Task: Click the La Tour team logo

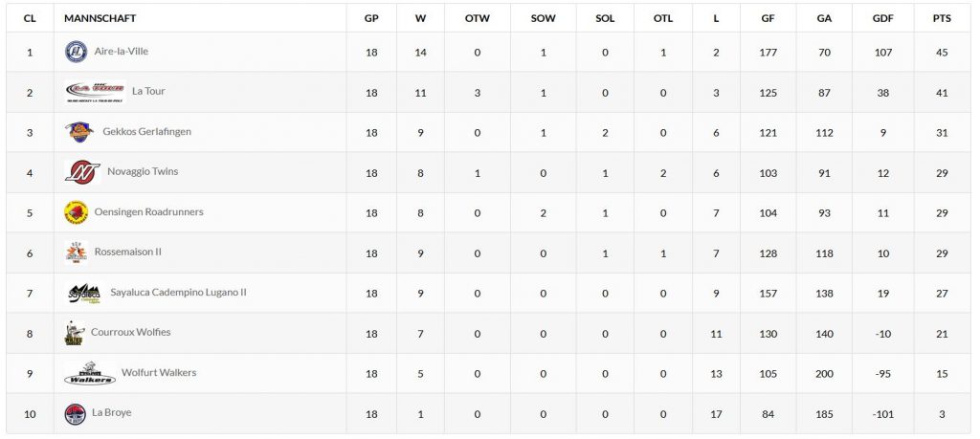Action: (95, 92)
